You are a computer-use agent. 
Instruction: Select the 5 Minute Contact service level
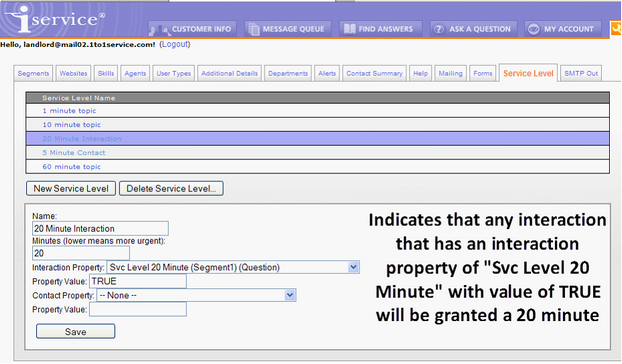[317, 153]
